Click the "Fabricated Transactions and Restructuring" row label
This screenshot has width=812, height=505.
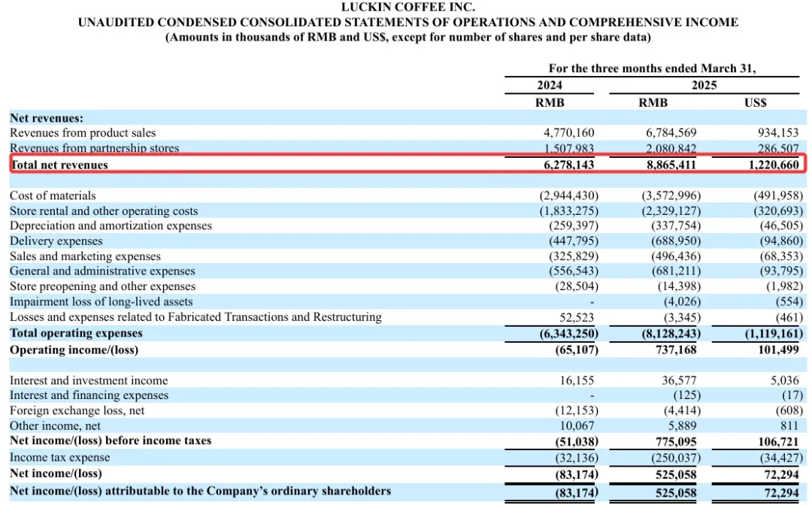[195, 316]
